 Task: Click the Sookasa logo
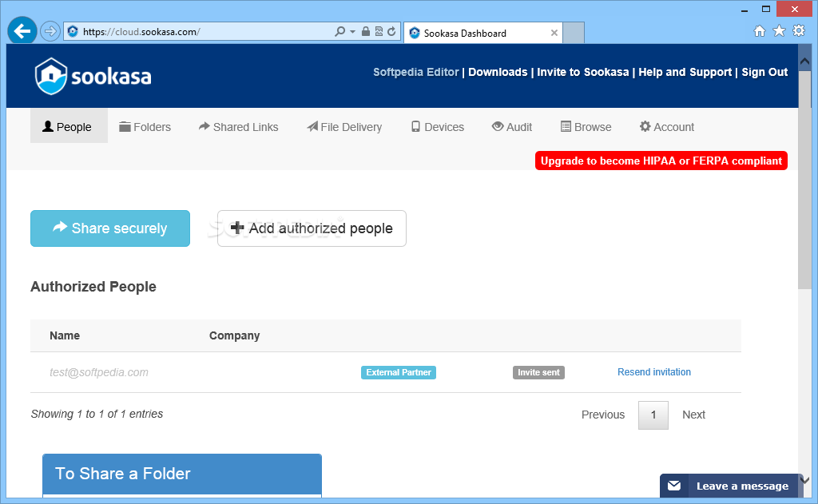[x=93, y=76]
